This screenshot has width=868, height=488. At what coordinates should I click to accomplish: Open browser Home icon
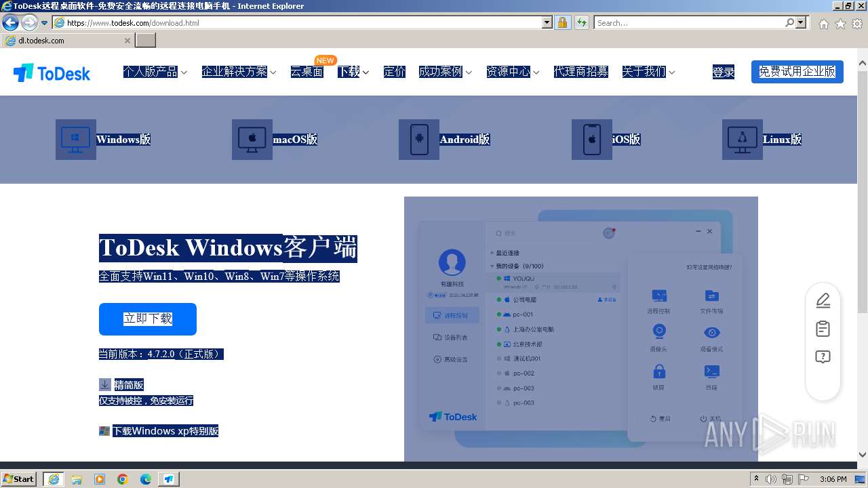[x=823, y=24]
